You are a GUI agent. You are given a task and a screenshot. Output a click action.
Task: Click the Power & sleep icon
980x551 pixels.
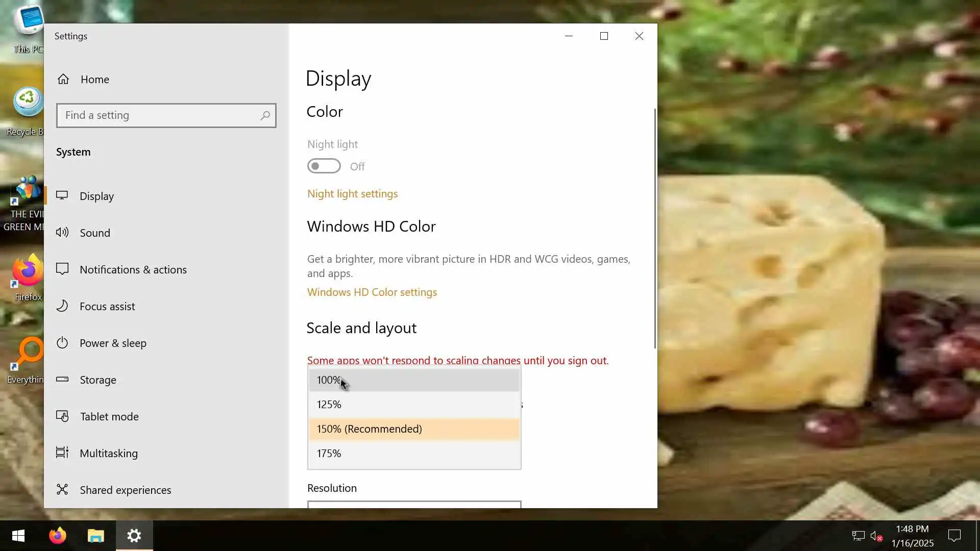[x=62, y=343]
